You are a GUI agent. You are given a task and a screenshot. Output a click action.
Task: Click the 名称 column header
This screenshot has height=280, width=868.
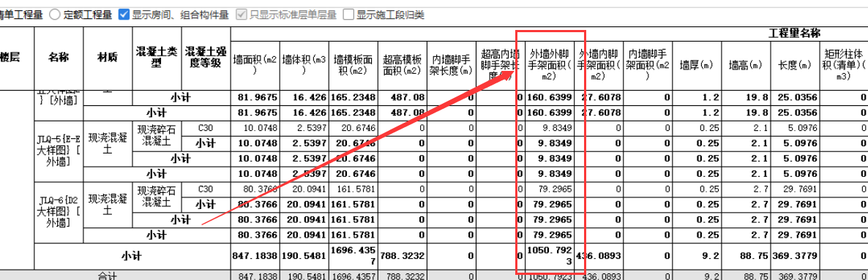coord(59,57)
